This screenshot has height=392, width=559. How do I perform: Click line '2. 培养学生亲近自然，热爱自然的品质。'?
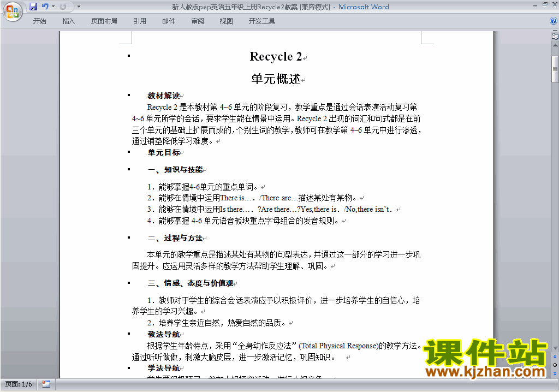pos(216,323)
